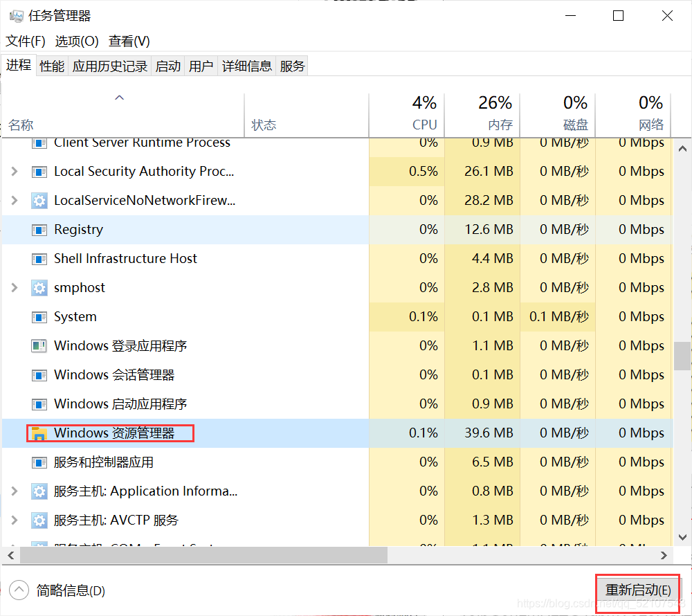This screenshot has width=692, height=616.
Task: Select the Windows 会话管理器 process name
Action: (114, 375)
